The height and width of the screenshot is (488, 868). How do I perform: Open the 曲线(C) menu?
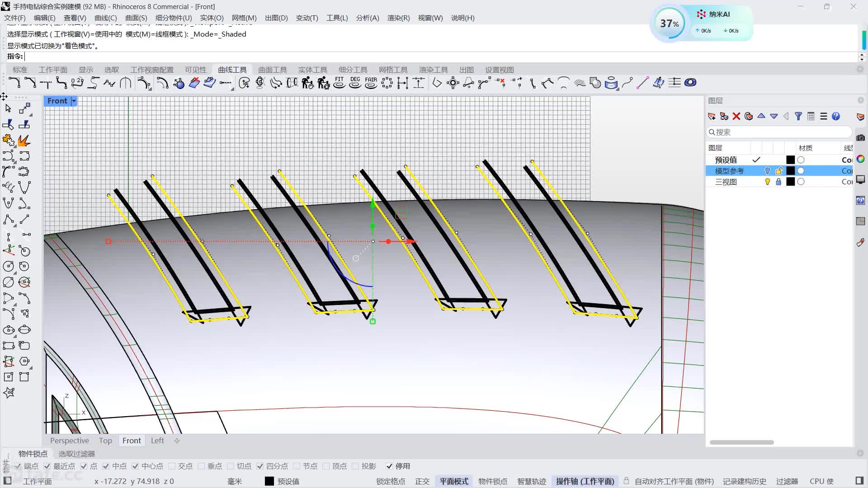(105, 18)
